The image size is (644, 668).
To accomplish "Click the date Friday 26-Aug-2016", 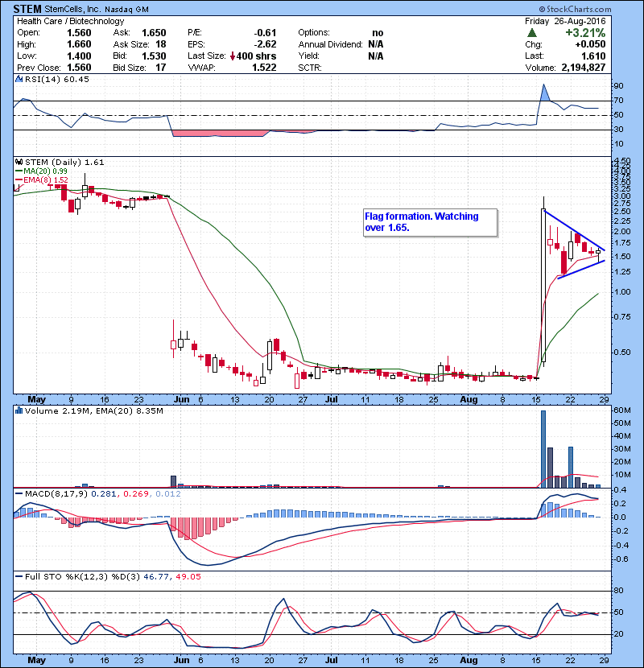I will click(565, 21).
